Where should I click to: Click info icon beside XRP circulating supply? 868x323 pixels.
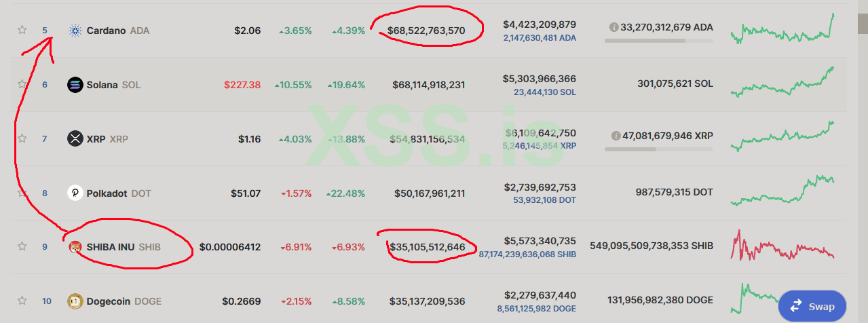[x=614, y=136]
